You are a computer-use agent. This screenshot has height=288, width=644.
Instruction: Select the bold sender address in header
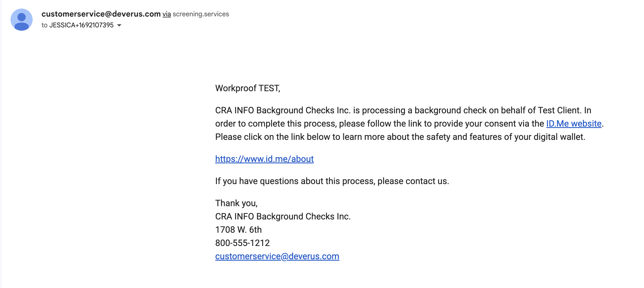click(x=101, y=14)
